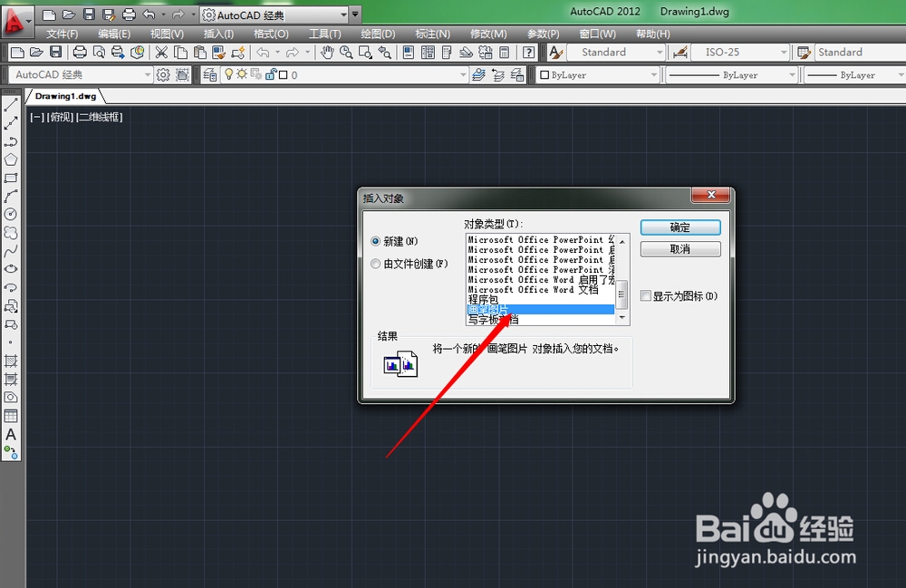Expand the layer 0 dropdown
Screen dimensions: 906x588
pyautogui.click(x=463, y=74)
